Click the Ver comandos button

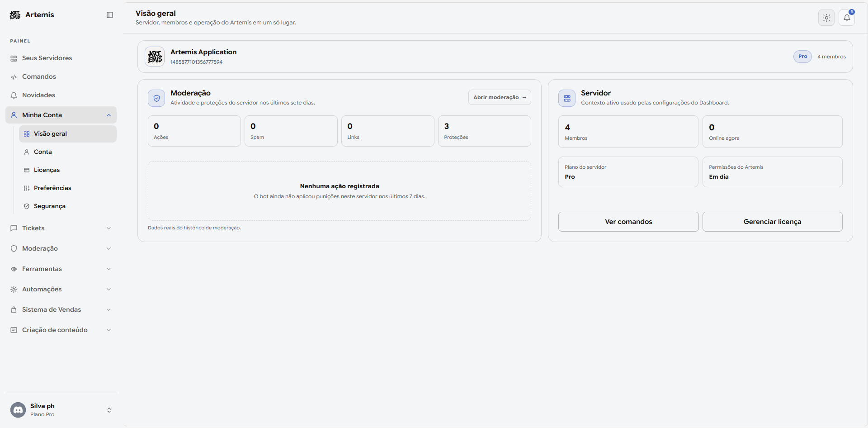coord(628,222)
